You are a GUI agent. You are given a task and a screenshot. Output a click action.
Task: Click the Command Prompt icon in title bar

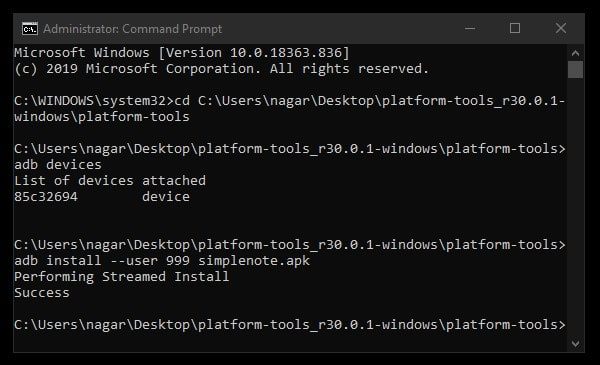(30, 29)
